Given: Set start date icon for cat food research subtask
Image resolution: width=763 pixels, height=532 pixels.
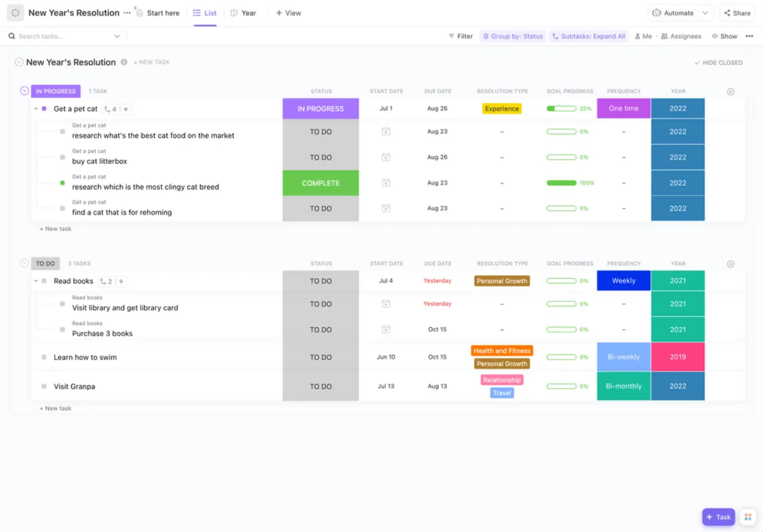Looking at the screenshot, I should (x=386, y=131).
